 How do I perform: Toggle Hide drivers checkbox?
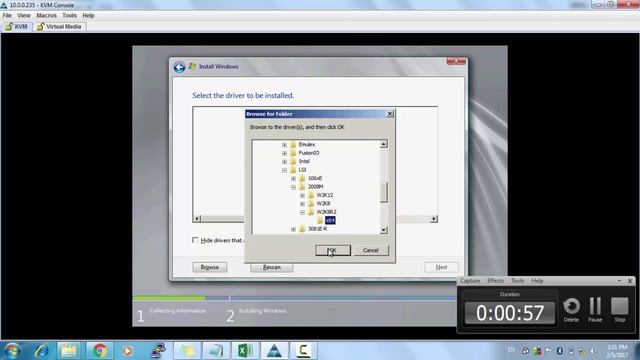(195, 240)
